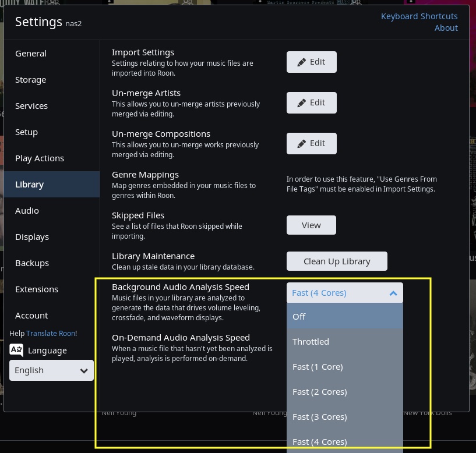Choose the "Throttled" analysis speed option
476x453 pixels.
311,341
